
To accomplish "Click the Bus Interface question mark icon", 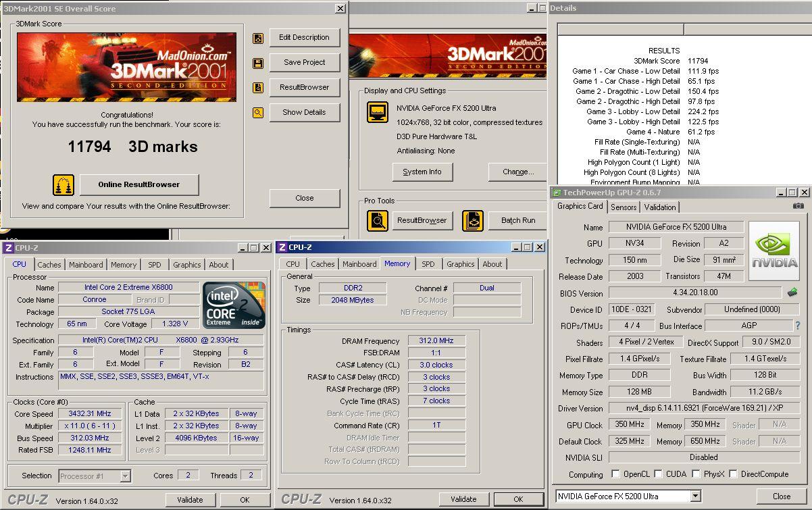I will tap(798, 326).
